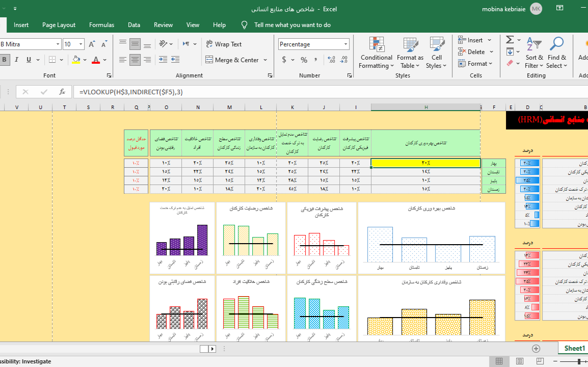This screenshot has width=588, height=367.
Task: Open Conditional Formatting menu
Action: pyautogui.click(x=377, y=53)
